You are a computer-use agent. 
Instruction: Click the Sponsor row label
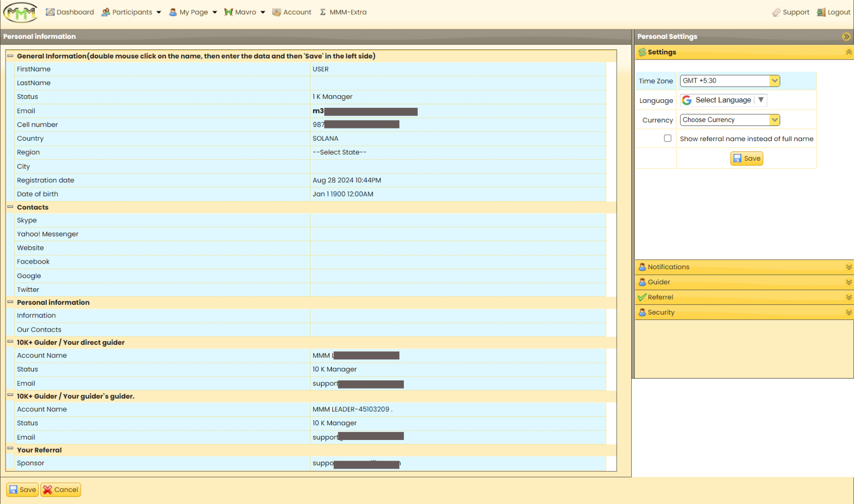point(30,463)
